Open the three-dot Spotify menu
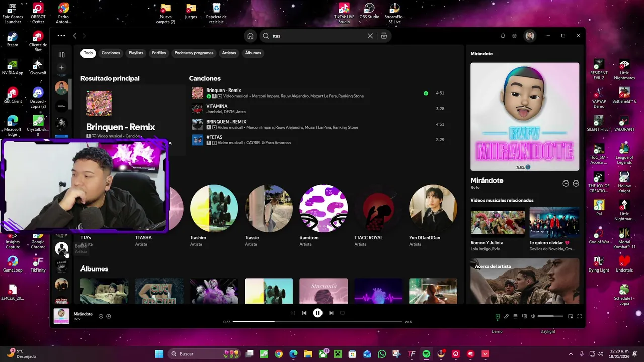The image size is (644, 362). click(61, 36)
